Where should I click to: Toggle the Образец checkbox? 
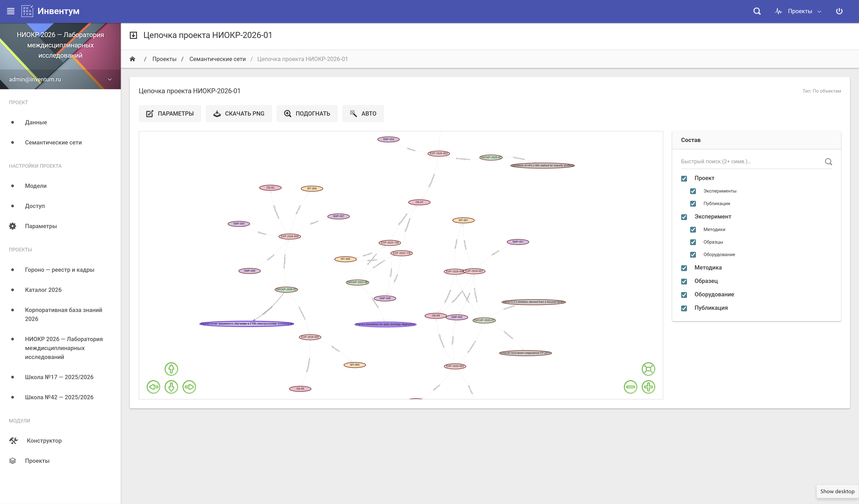684,281
